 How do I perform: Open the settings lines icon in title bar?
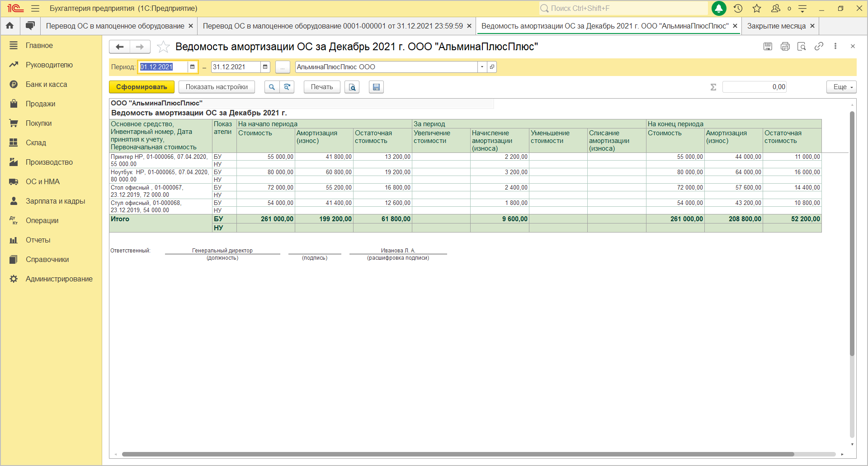802,8
